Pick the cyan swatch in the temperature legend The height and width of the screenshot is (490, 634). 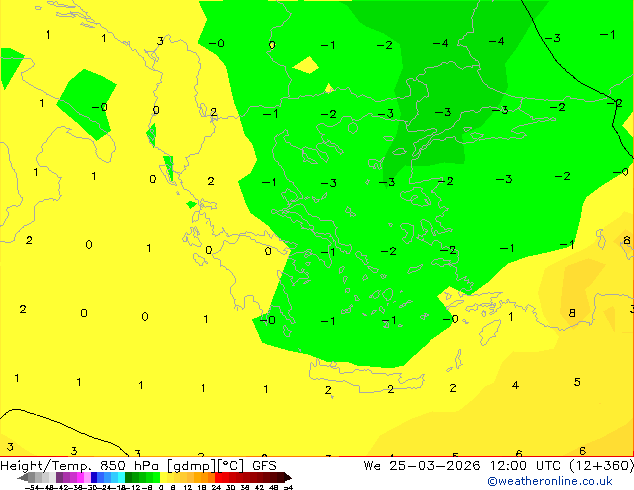(x=121, y=477)
